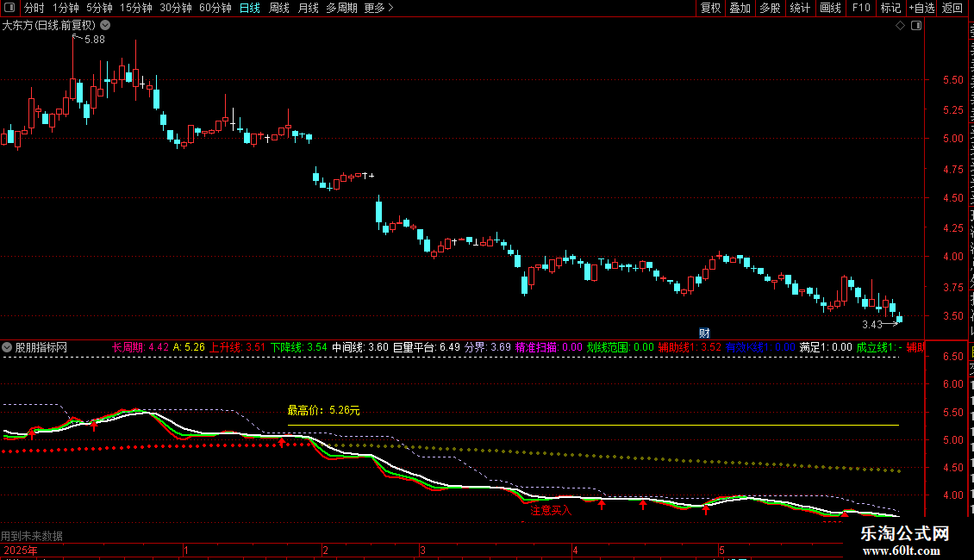Click 巨量平台: 6.49 indicator value

click(x=427, y=348)
